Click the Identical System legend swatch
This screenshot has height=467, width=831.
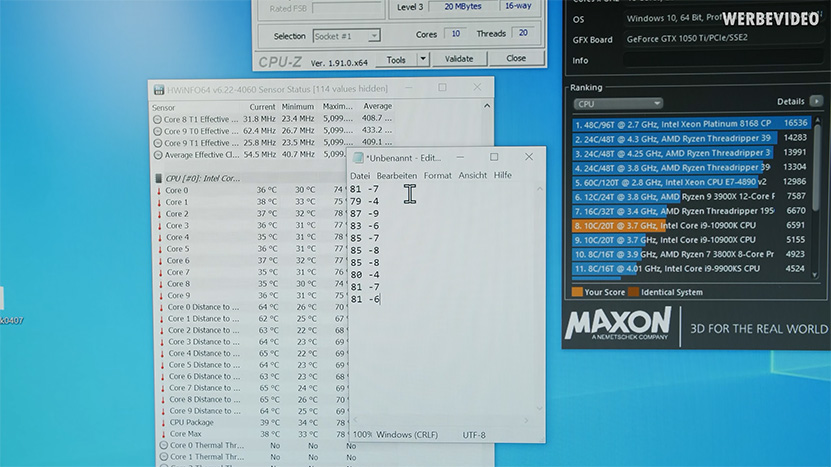[633, 292]
